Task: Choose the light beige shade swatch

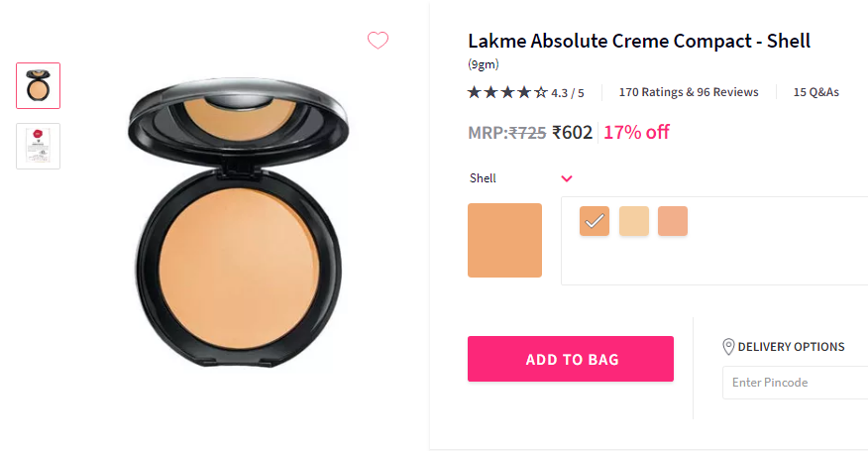Action: (634, 221)
